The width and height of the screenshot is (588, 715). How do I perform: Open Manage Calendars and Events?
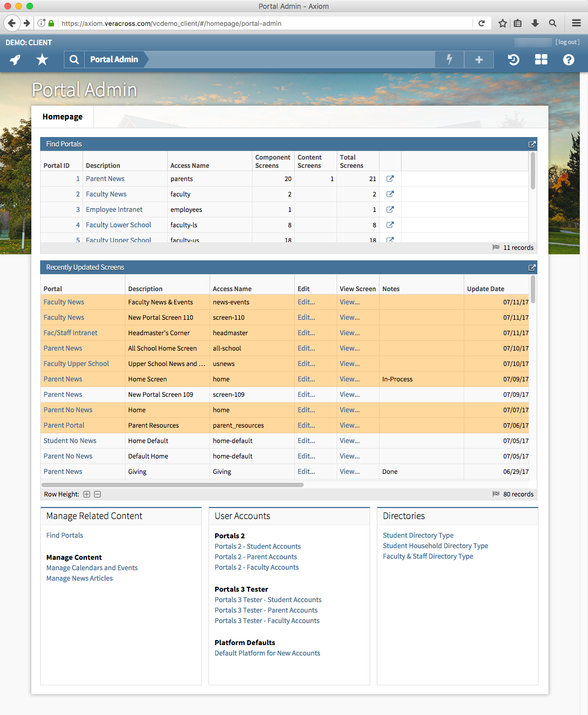point(91,567)
